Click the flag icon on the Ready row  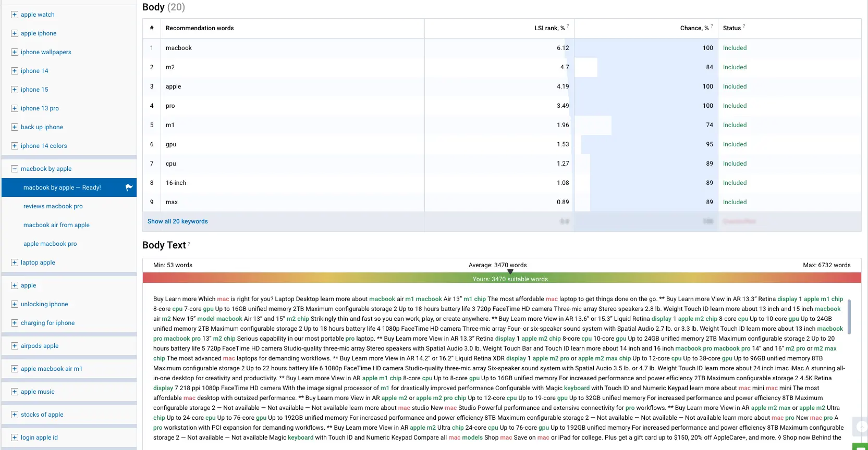[x=129, y=187]
